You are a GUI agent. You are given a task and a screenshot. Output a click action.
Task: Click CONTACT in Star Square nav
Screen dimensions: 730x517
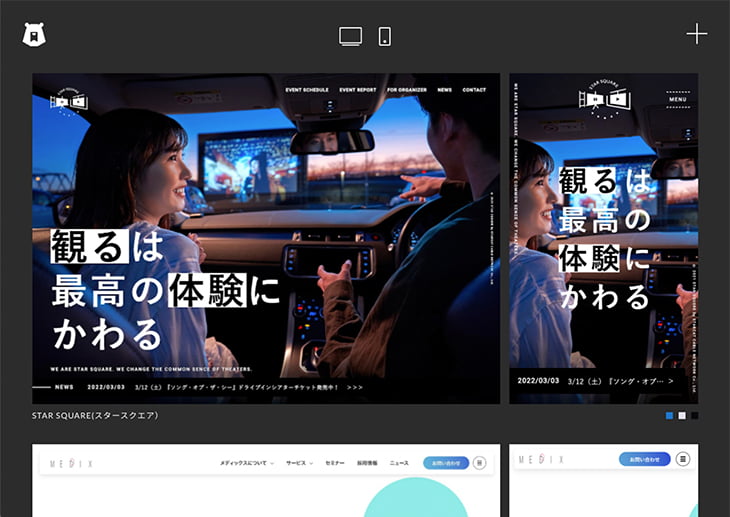pyautogui.click(x=474, y=90)
